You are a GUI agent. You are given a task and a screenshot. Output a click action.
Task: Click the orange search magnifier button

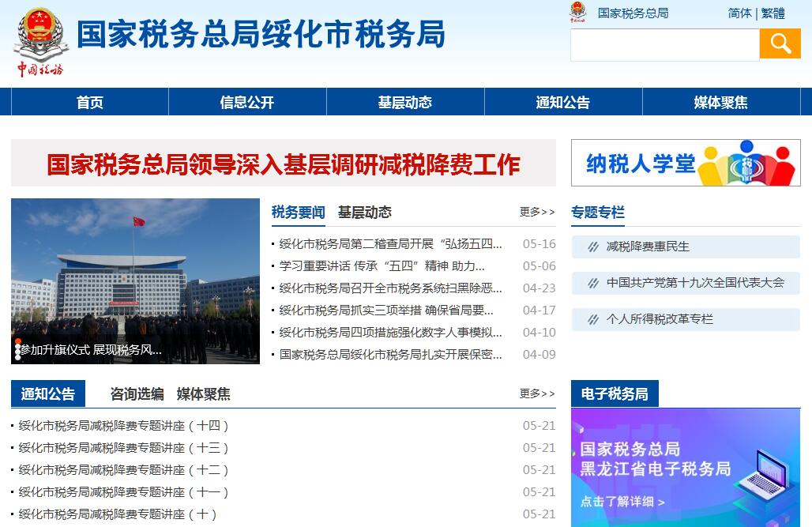[x=780, y=44]
